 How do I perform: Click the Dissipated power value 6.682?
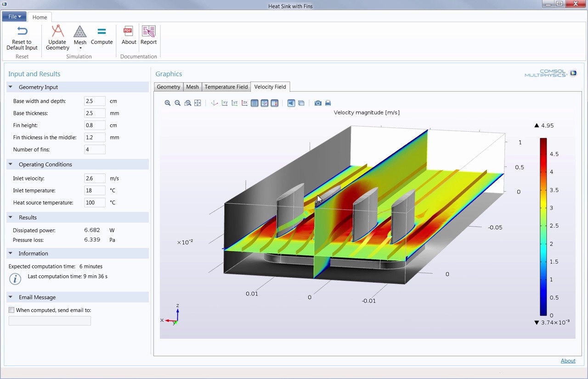click(x=92, y=230)
